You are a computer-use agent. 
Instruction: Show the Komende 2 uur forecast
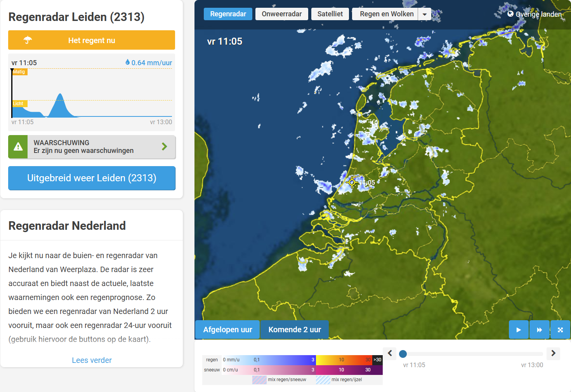(295, 330)
